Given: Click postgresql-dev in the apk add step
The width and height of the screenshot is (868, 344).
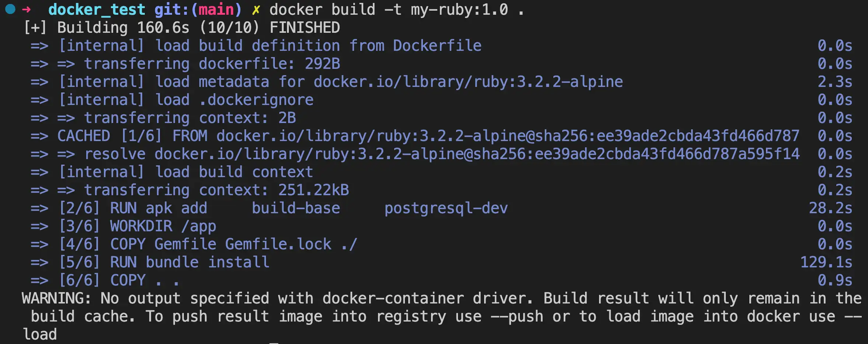Looking at the screenshot, I should [x=446, y=208].
